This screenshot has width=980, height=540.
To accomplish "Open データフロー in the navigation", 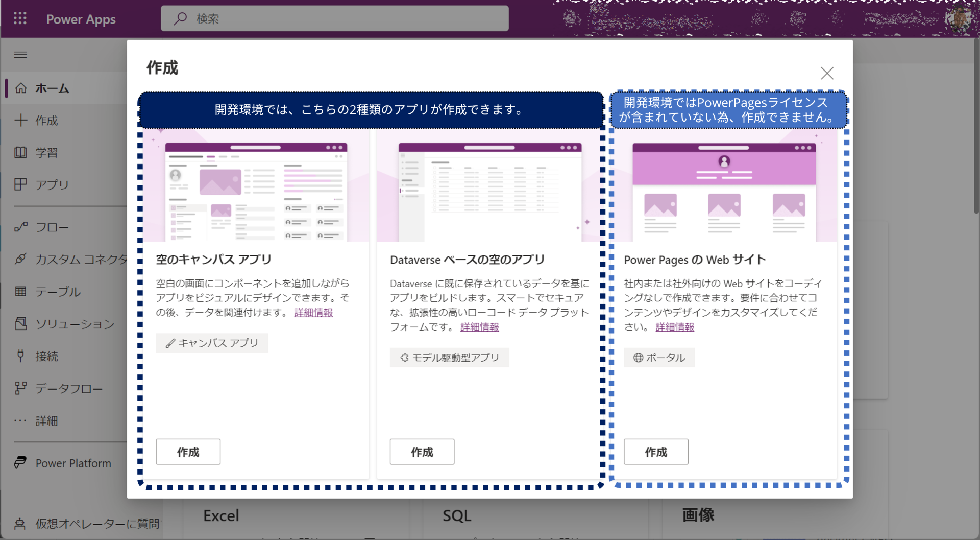I will click(69, 388).
